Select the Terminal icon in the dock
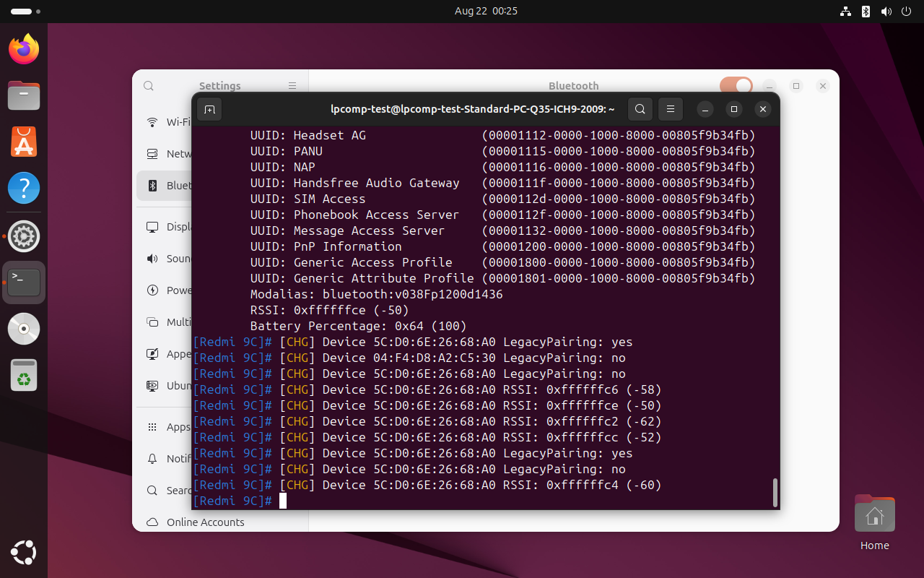The width and height of the screenshot is (924, 578). point(24,282)
